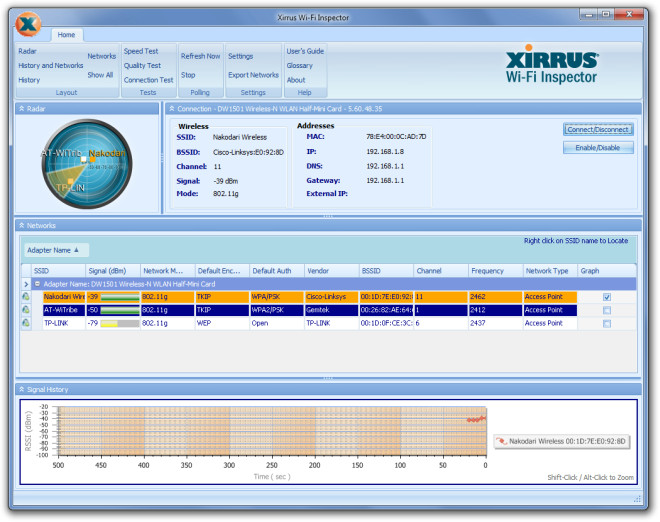Click the Nakodari marker on the radar
This screenshot has width=660, height=522.
click(x=92, y=159)
